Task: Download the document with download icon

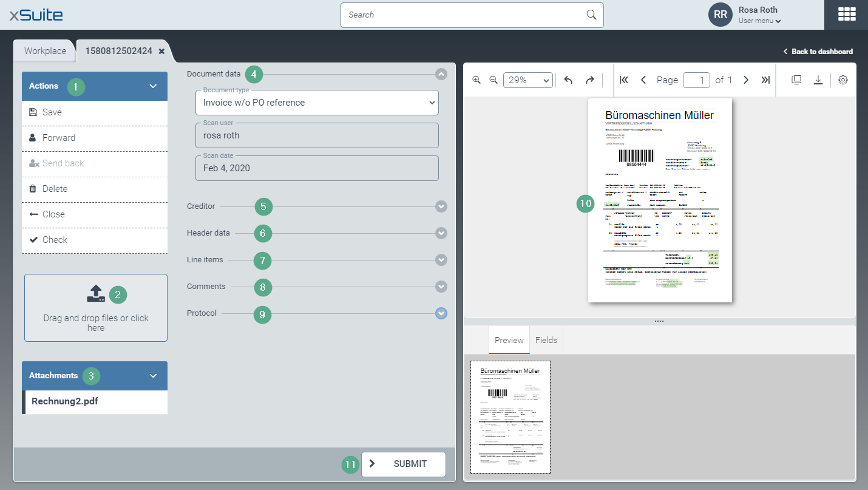Action: click(x=818, y=80)
